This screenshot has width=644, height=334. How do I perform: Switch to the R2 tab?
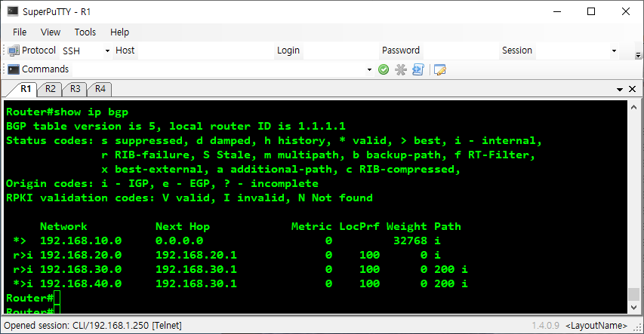(50, 89)
